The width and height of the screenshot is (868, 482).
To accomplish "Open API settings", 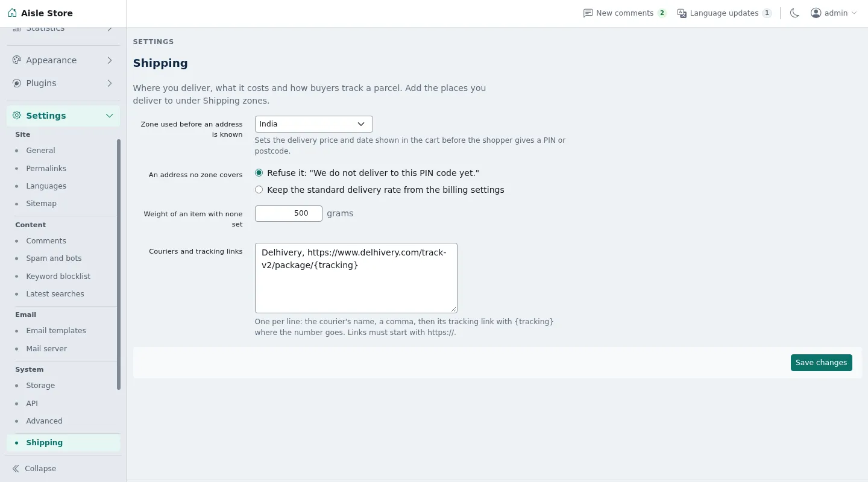I will (32, 404).
